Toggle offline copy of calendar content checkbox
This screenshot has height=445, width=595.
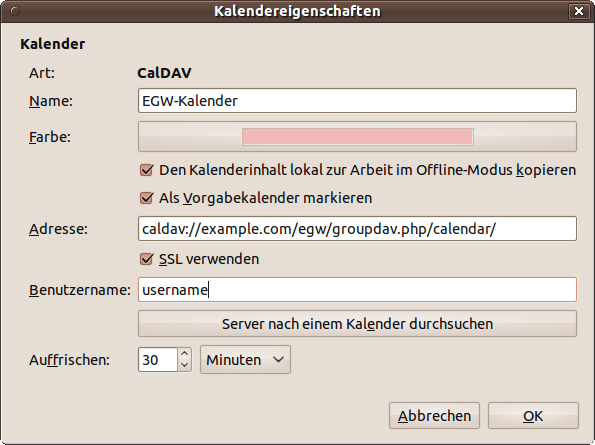pos(146,170)
